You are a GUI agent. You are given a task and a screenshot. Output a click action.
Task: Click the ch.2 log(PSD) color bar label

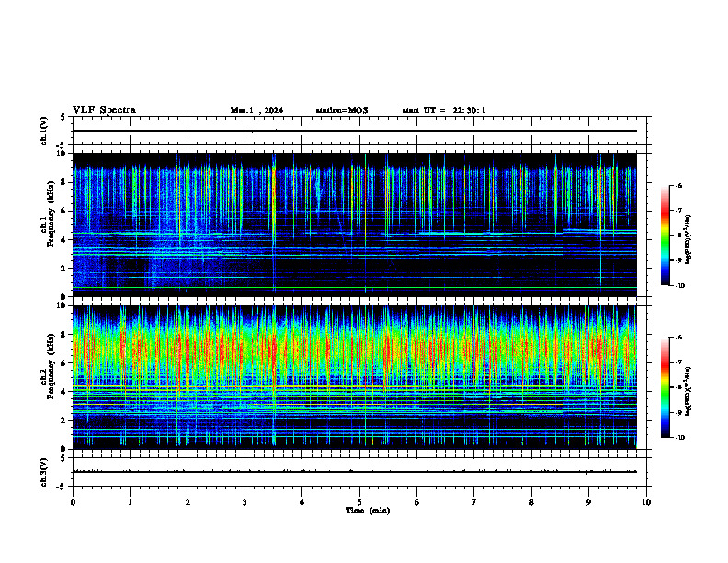688,391
